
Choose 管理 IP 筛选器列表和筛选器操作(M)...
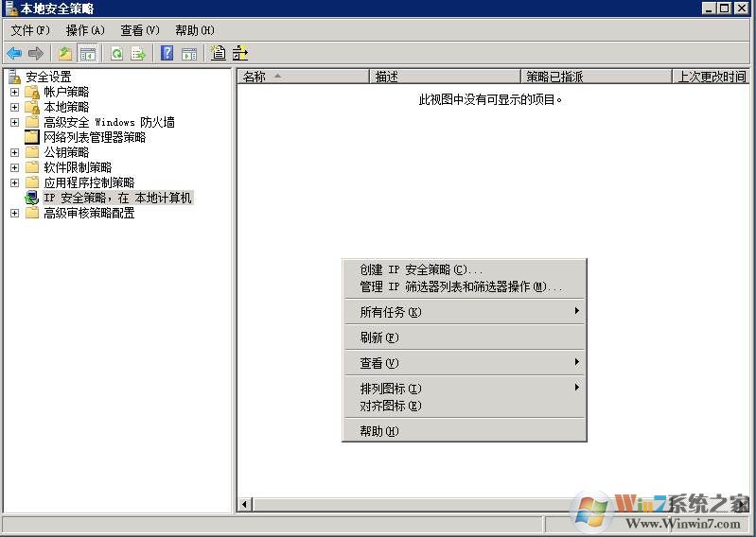pyautogui.click(x=465, y=286)
